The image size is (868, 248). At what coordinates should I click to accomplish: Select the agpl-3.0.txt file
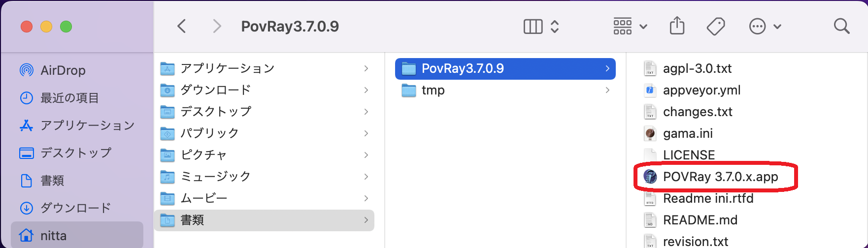(697, 68)
